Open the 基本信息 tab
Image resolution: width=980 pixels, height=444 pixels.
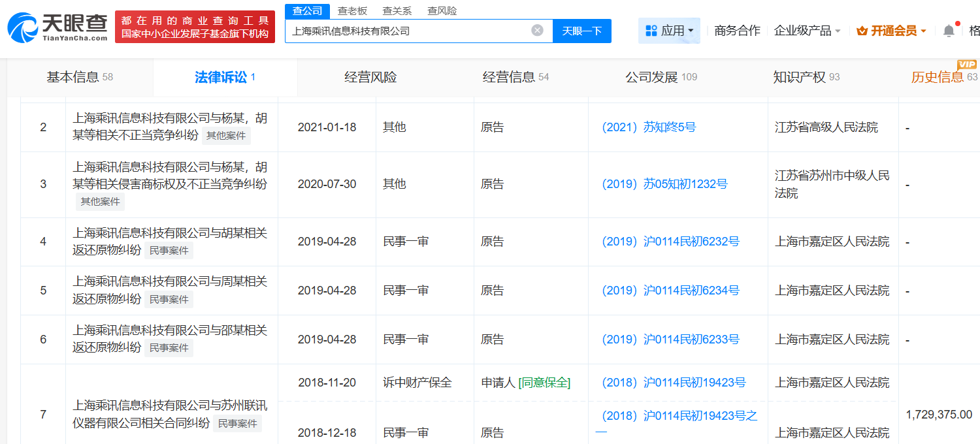pyautogui.click(x=80, y=77)
